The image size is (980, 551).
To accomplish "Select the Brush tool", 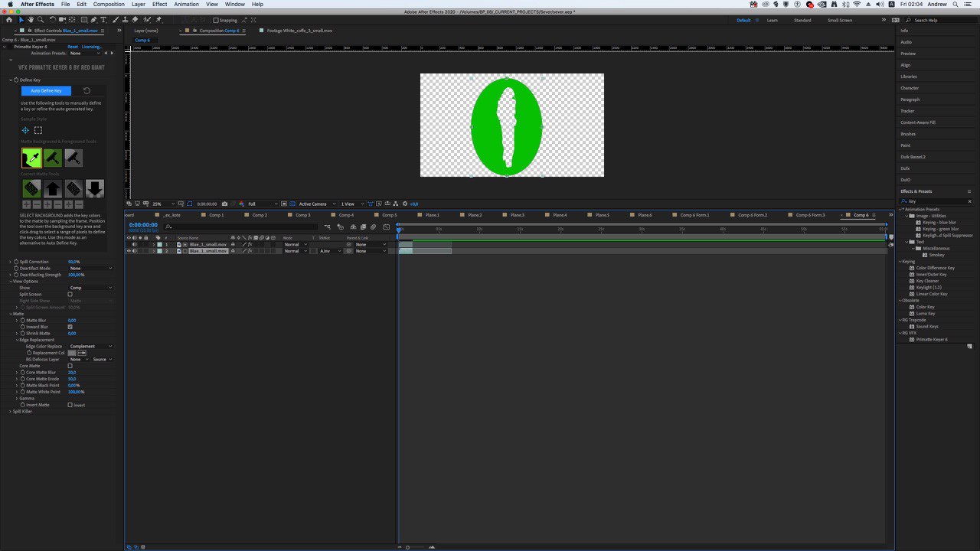I will (x=115, y=20).
